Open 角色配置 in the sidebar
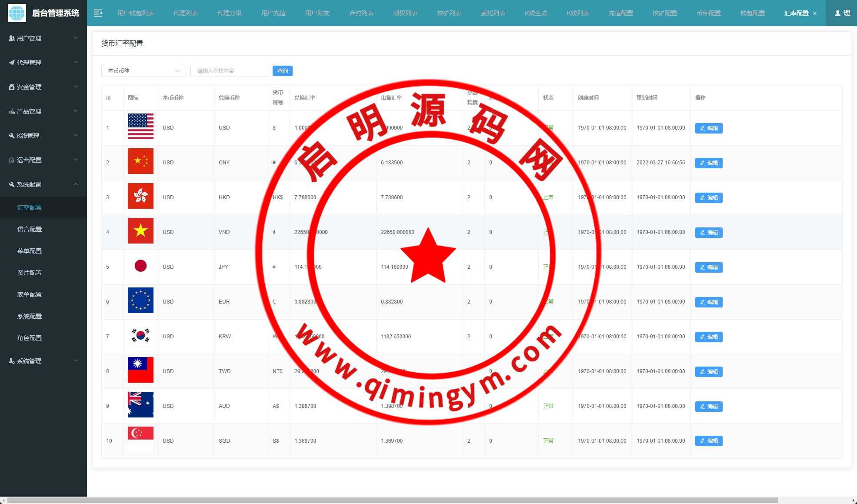Screen dimensions: 857x504 coord(30,338)
